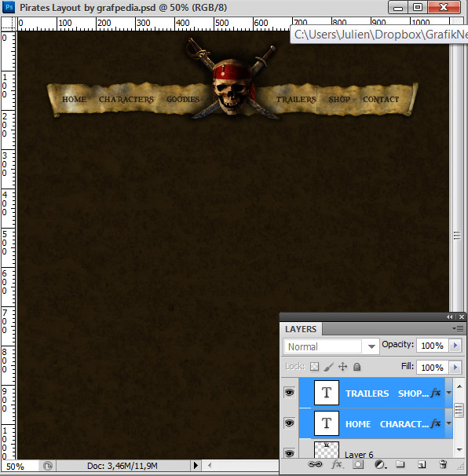
Task: Lock image pixels brush icon
Action: 329,367
